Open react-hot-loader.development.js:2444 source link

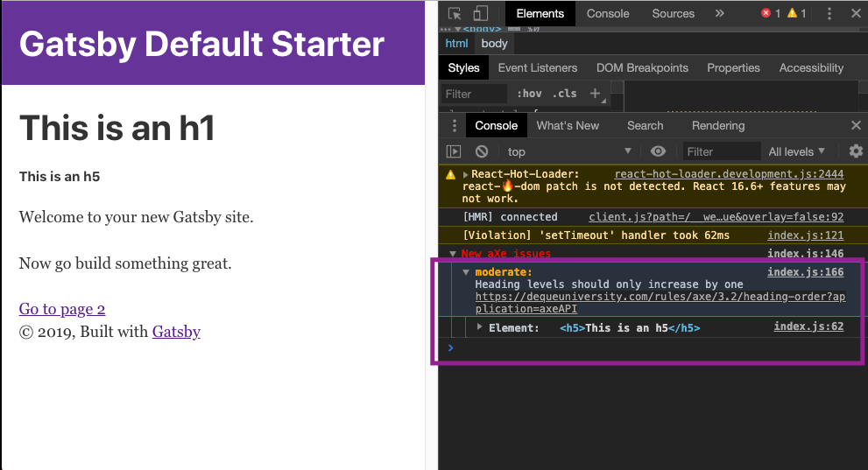[729, 173]
